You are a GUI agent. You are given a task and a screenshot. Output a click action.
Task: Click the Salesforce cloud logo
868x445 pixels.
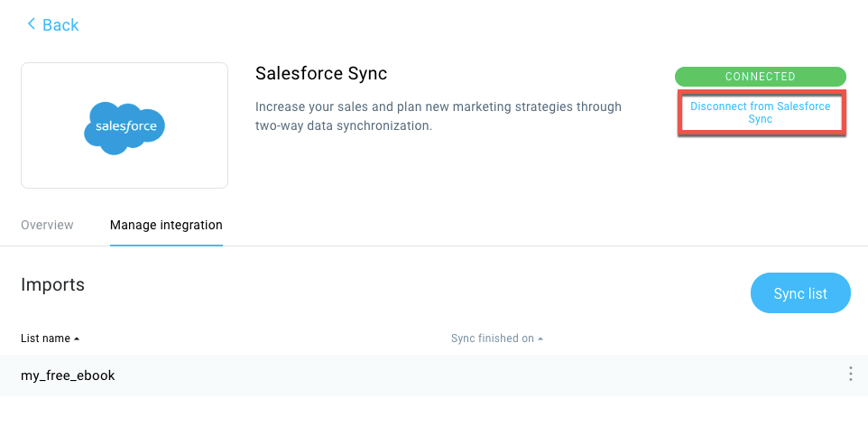click(x=125, y=127)
